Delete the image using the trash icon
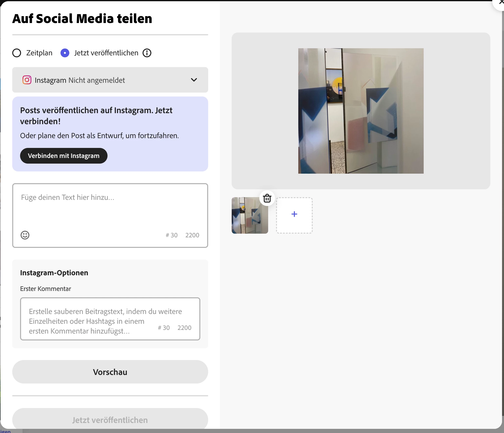The width and height of the screenshot is (504, 433). coord(267,198)
